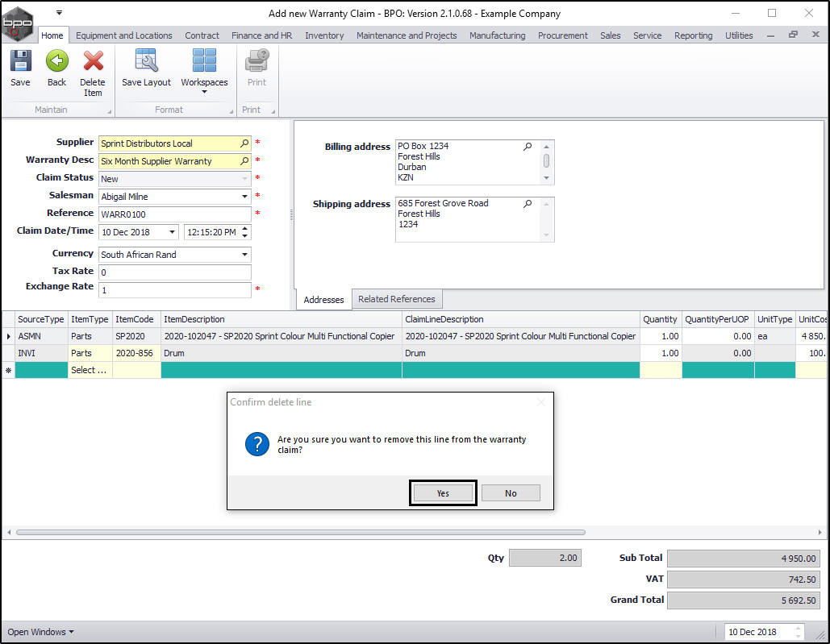Click the Exchange Rate input field
830x644 pixels.
[x=175, y=289]
